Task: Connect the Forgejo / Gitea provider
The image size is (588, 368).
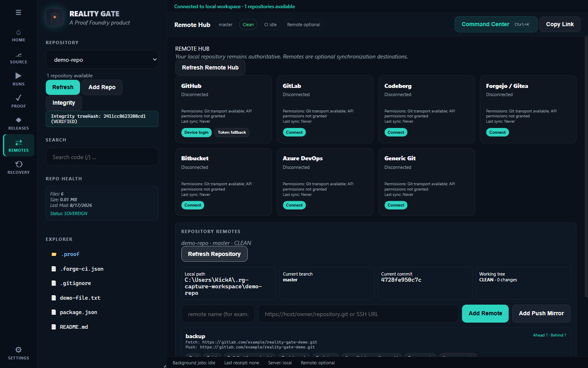Action: coord(497,132)
